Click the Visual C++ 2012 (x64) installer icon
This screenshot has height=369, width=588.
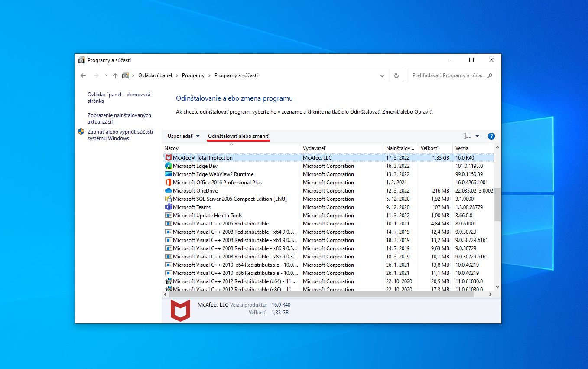169,281
